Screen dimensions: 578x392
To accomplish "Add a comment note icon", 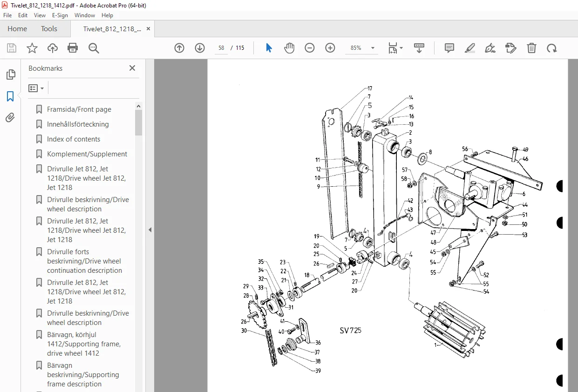I will [449, 48].
